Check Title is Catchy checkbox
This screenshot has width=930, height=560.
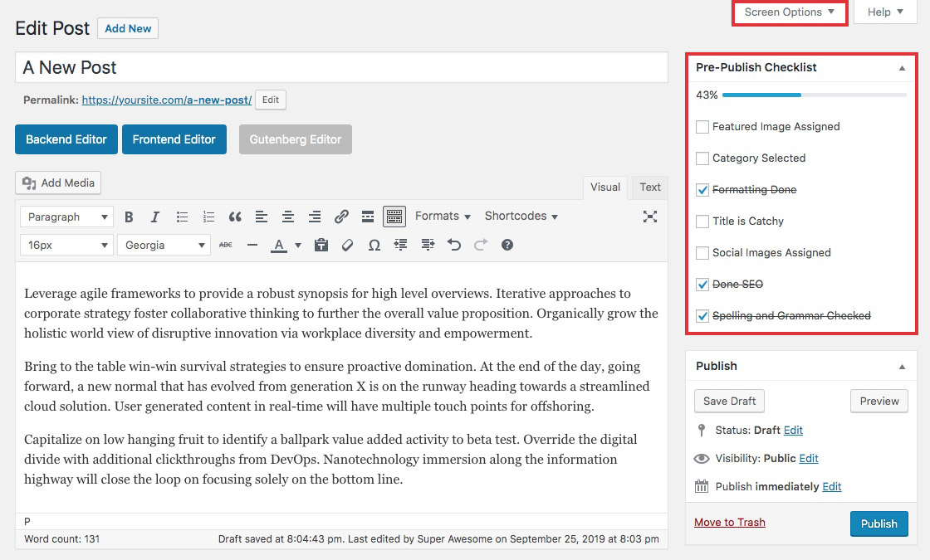[x=702, y=222]
